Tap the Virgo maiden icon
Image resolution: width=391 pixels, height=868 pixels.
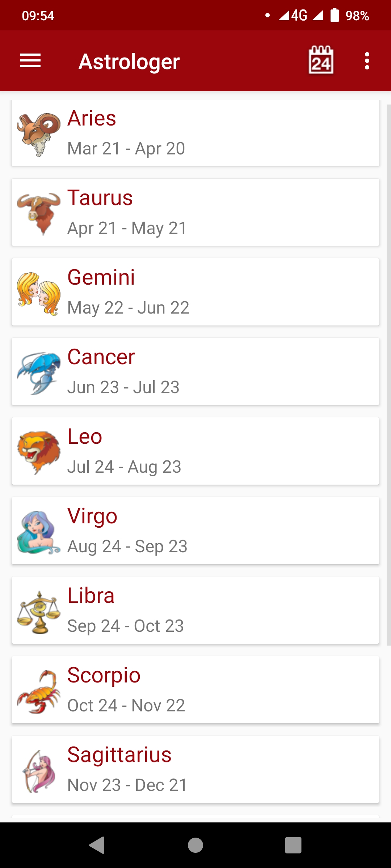[39, 532]
